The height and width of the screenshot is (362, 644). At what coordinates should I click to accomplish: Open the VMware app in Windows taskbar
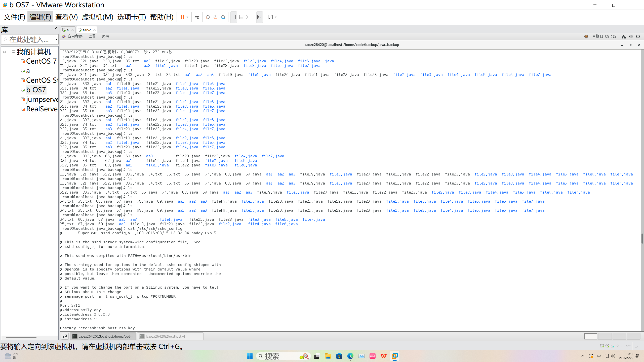coord(394,356)
